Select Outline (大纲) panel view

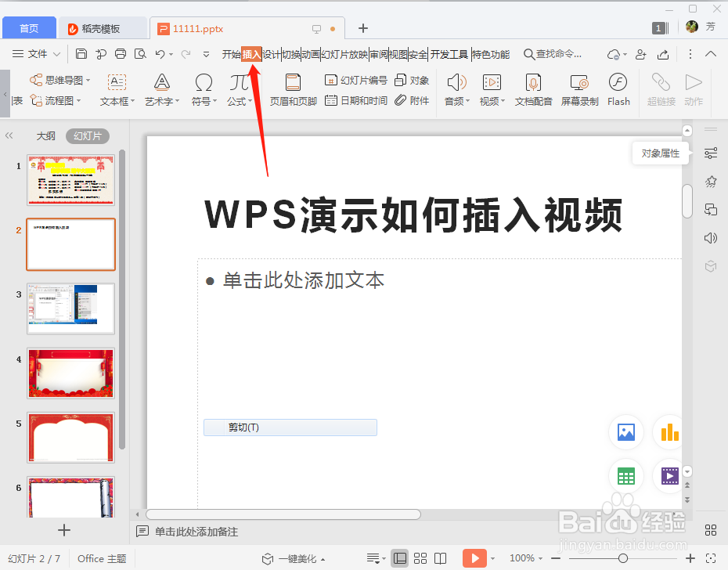45,135
